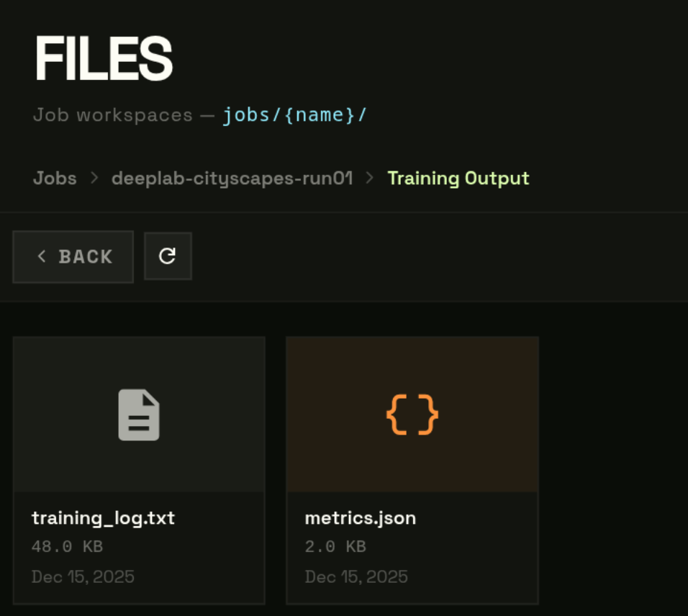Click the FILES page heading
The image size is (688, 616).
point(104,58)
